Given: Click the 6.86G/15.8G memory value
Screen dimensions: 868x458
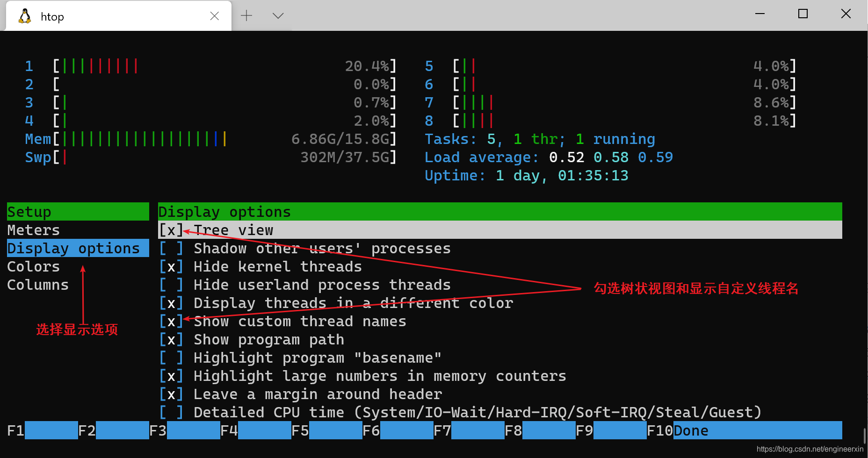Looking at the screenshot, I should point(340,139).
